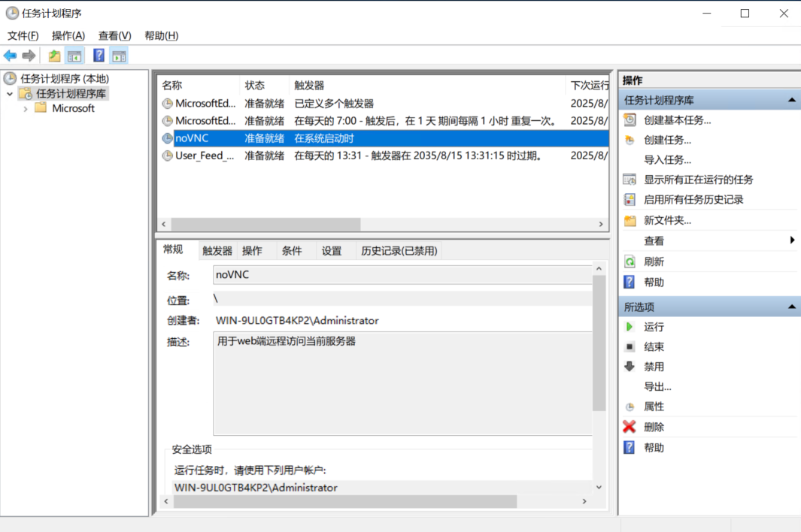Screen dimensions: 801x532
Task: Click the Help icon under 任务计划程序库 section
Action: coord(630,282)
